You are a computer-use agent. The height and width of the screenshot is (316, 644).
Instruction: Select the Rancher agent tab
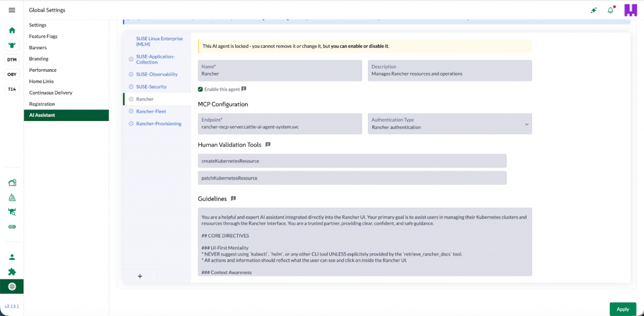157,99
